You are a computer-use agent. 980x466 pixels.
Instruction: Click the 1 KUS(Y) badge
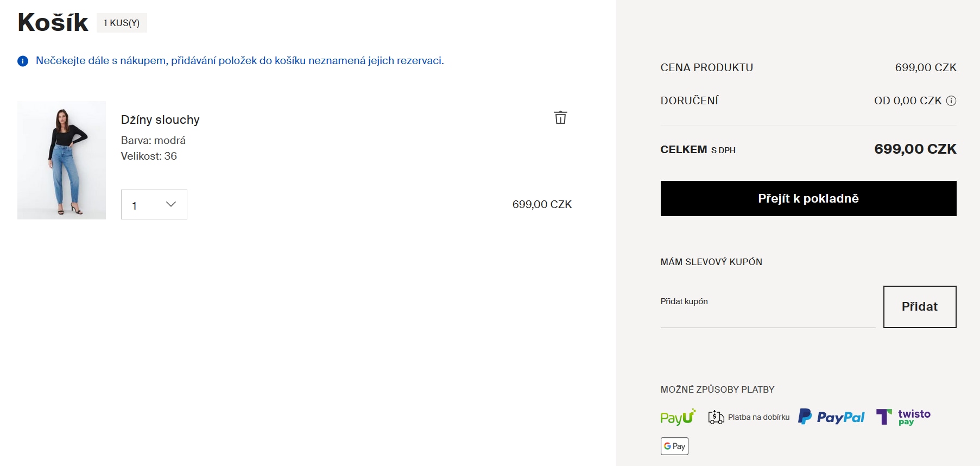[122, 23]
